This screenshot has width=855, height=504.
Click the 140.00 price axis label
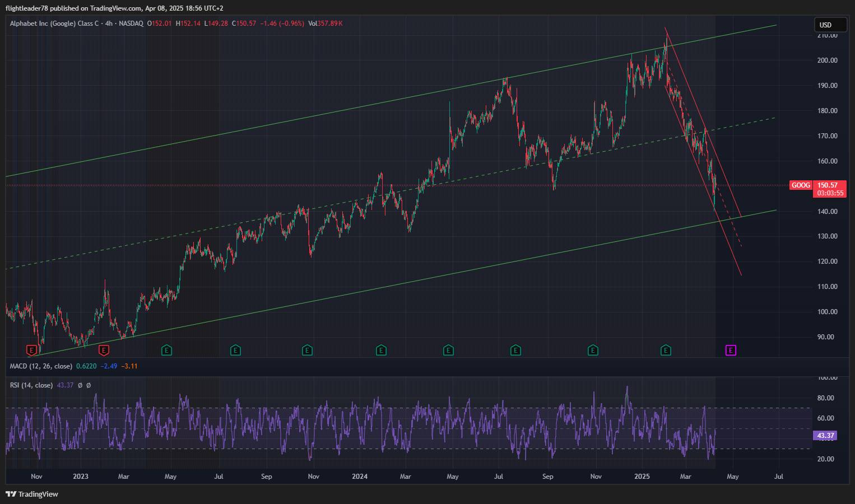click(x=828, y=212)
